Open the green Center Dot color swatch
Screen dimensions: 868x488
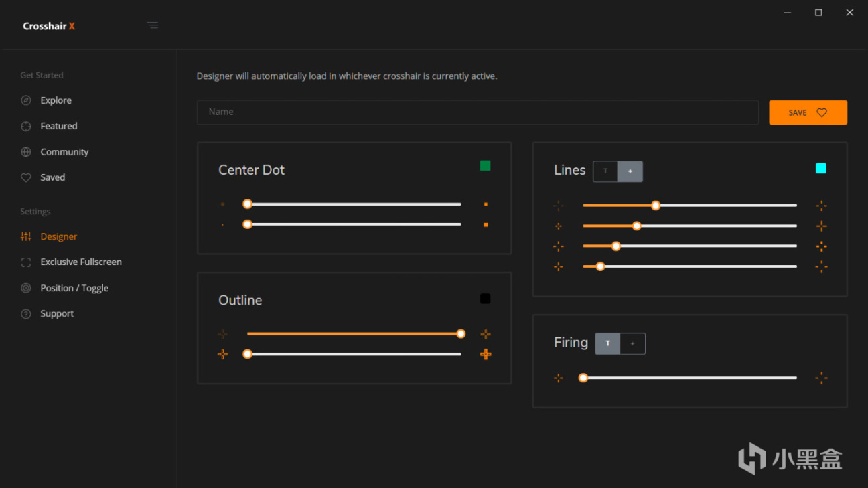(x=486, y=166)
